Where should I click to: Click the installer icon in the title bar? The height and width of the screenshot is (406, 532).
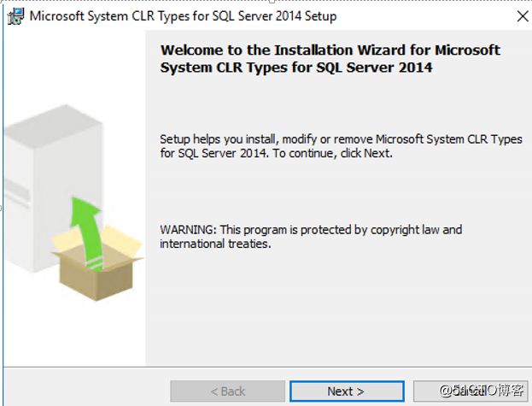pyautogui.click(x=15, y=16)
